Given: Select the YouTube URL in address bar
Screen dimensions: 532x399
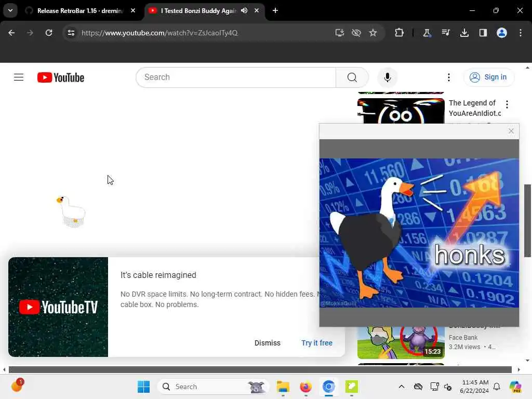Looking at the screenshot, I should (159, 33).
